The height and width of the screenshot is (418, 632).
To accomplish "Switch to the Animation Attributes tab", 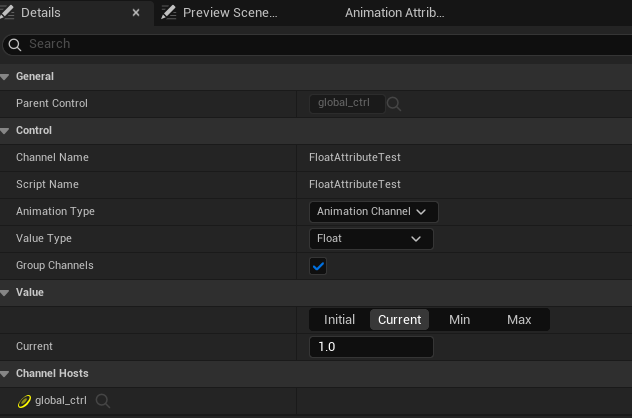I will 394,13.
